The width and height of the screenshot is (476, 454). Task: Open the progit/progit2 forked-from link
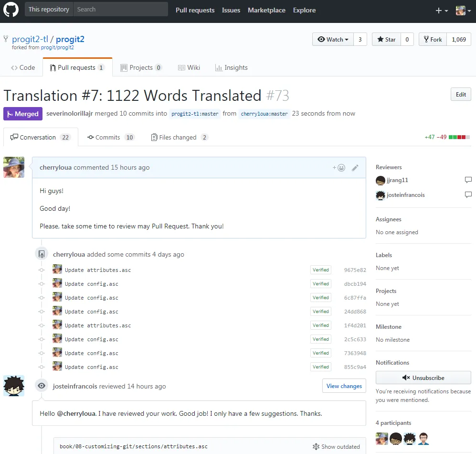(x=57, y=47)
